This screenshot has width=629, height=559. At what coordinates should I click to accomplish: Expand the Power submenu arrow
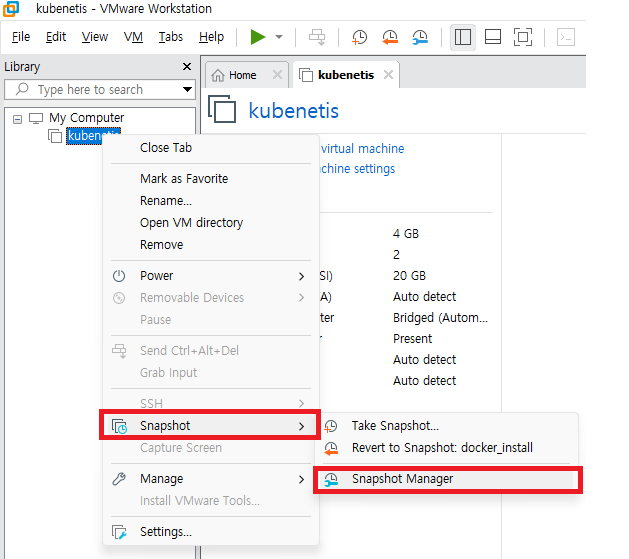point(301,276)
